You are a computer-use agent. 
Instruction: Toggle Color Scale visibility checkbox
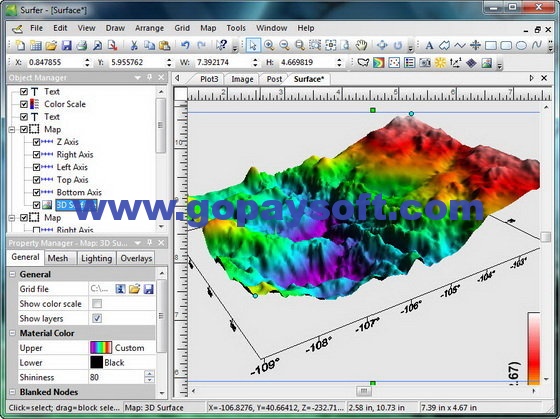point(24,104)
